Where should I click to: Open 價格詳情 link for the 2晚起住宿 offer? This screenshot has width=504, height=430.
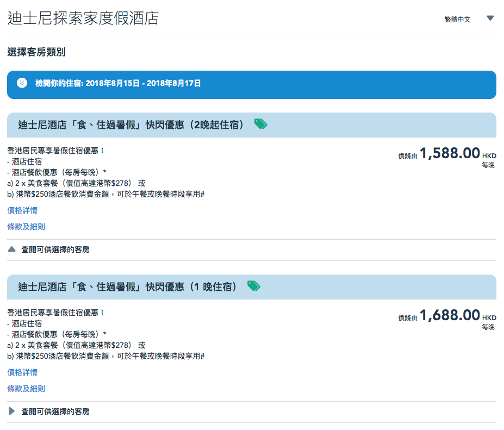[x=22, y=210]
